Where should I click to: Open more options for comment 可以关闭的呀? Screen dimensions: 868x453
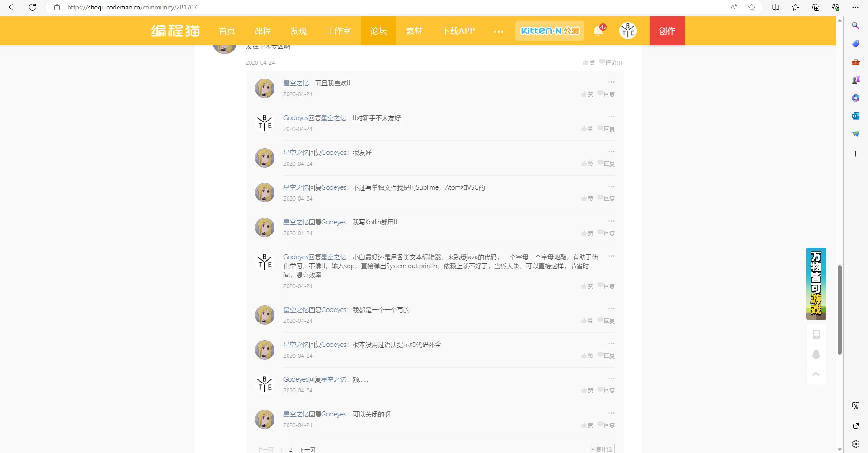611,413
